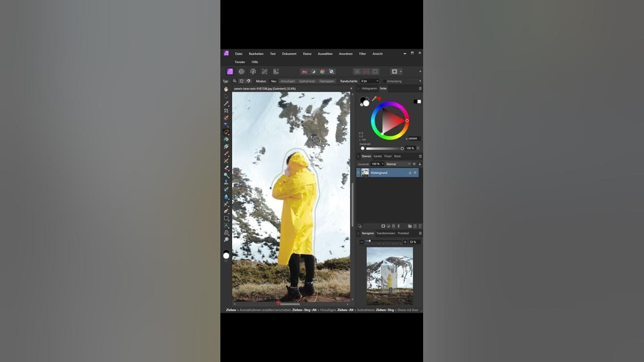Screen dimensions: 644x362
Task: Switch to the Tone Mapping Persona
Action: pos(264,71)
